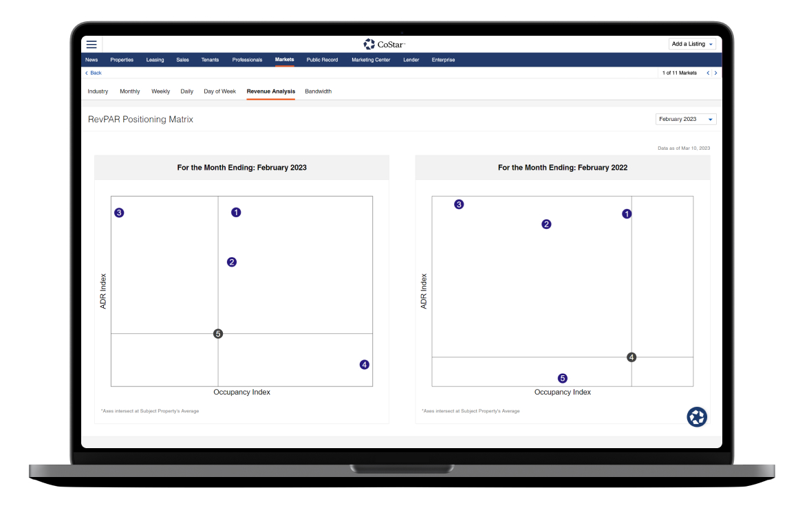
Task: Switch to the Bandwidth tab
Action: click(318, 91)
